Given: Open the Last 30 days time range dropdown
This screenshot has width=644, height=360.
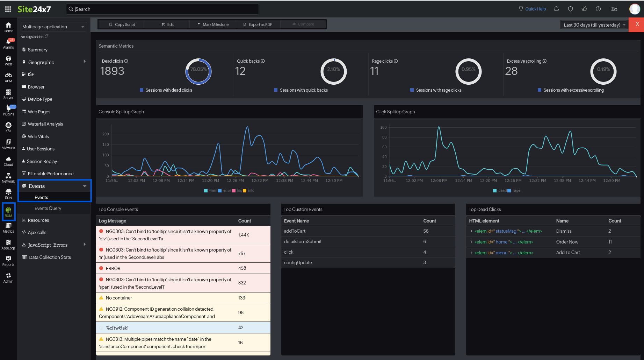Looking at the screenshot, I should point(594,25).
